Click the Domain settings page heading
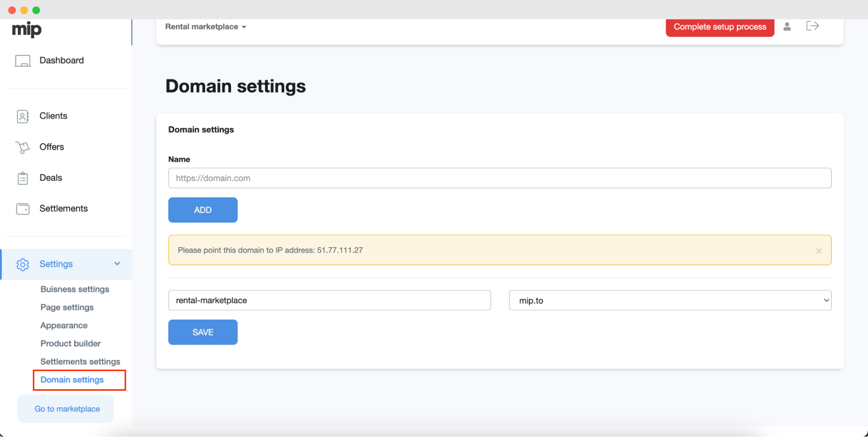Image resolution: width=868 pixels, height=437 pixels. click(x=236, y=86)
